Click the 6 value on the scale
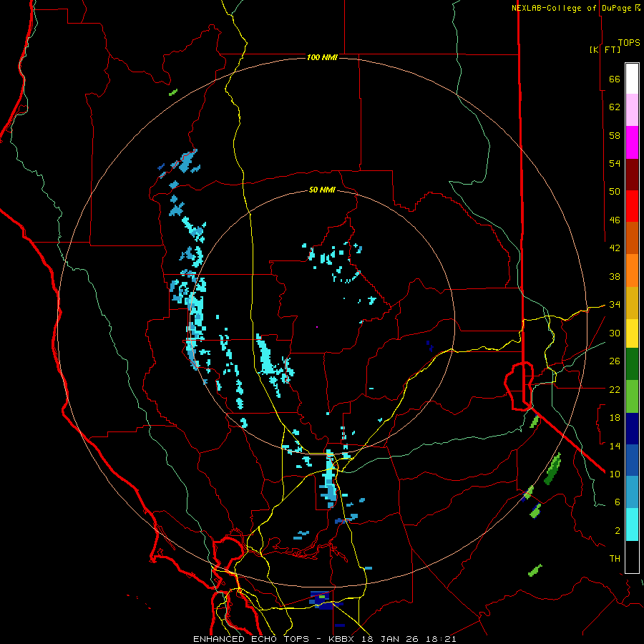 tap(618, 502)
